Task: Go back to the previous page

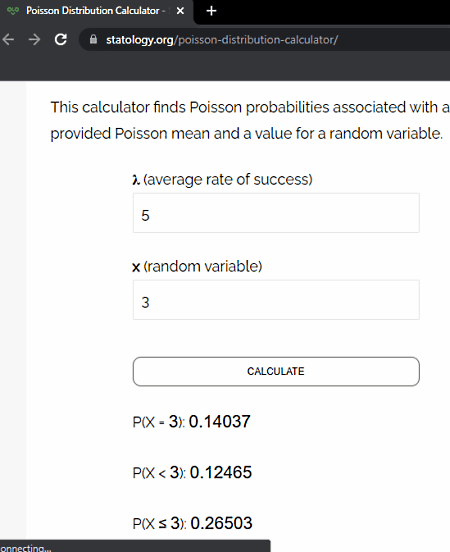Action: pos(8,39)
